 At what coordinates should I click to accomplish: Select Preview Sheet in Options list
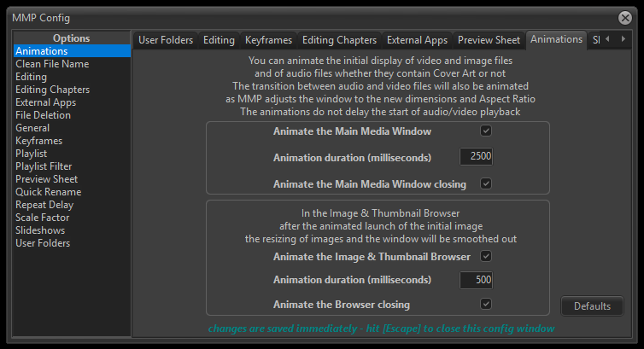click(72, 179)
